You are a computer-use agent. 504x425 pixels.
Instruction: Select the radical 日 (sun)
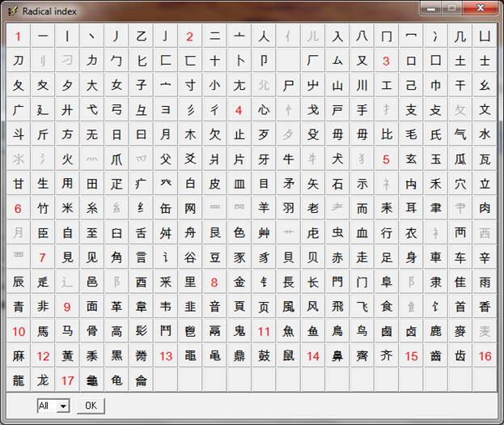116,134
